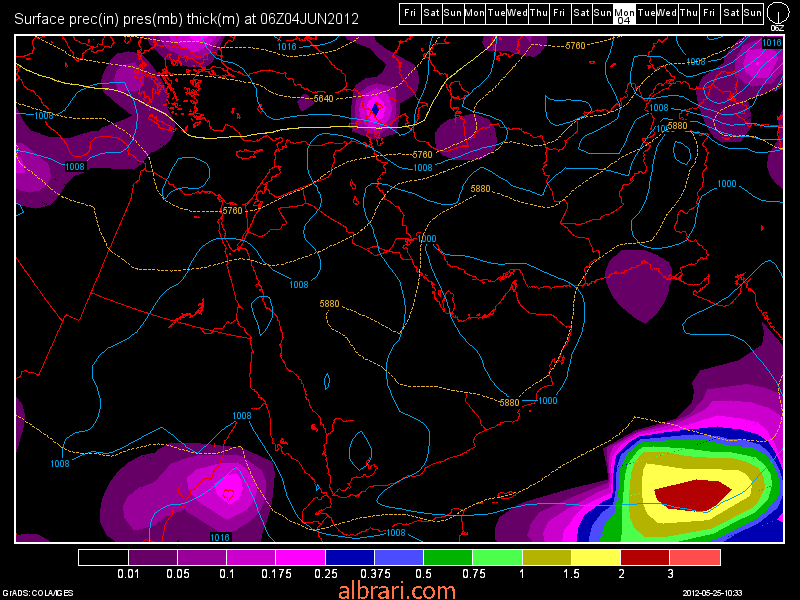Screen dimensions: 800x600
Task: Click the '1000' label beside the lower 5880
Action: 547,401
